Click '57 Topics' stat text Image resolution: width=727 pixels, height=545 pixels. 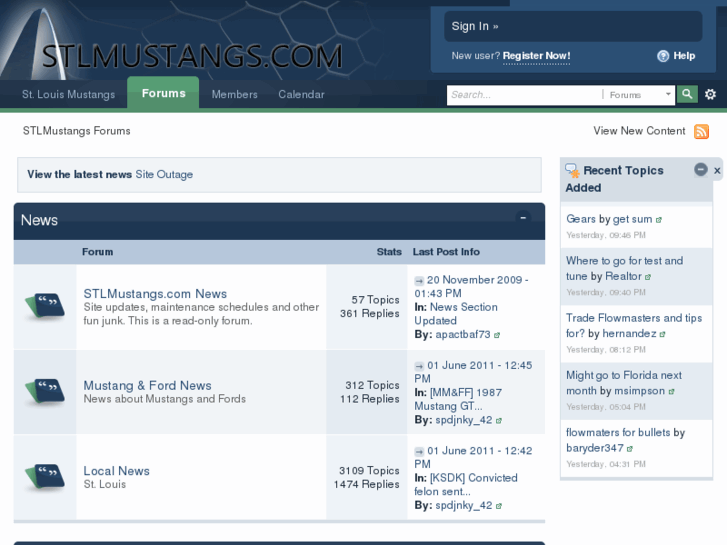click(x=376, y=300)
